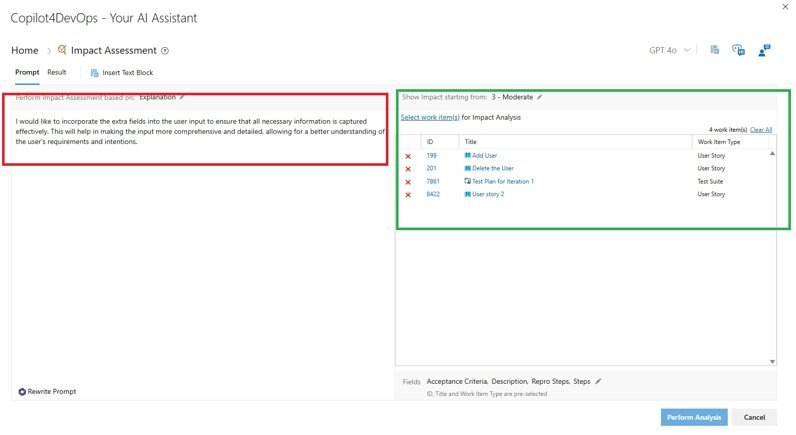This screenshot has height=435, width=796.
Task: Click the Insert Text Block icon
Action: 94,73
